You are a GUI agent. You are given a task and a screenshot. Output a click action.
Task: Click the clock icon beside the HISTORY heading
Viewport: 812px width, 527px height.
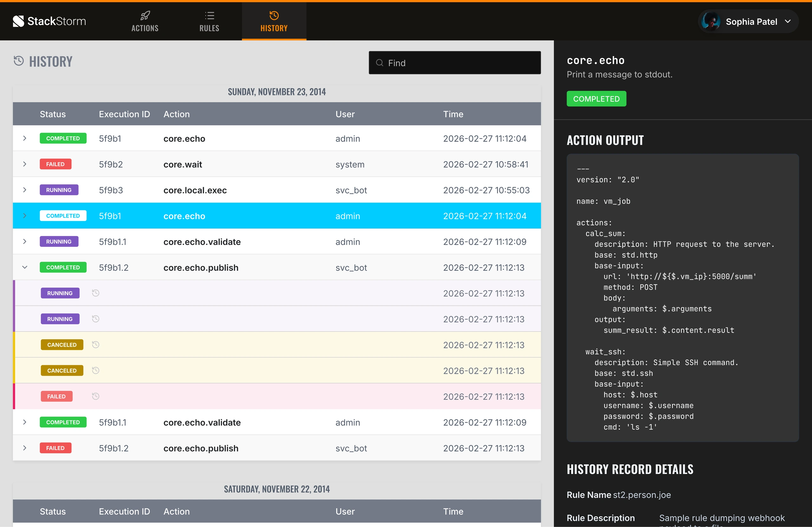(19, 61)
